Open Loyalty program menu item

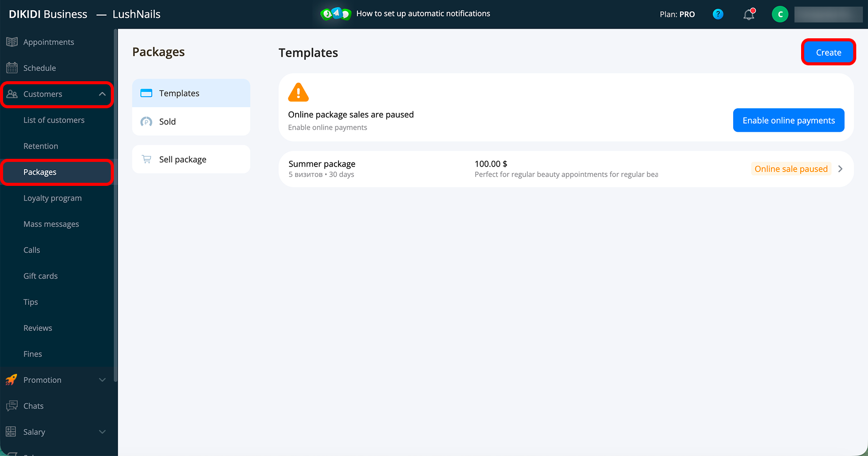coord(53,198)
